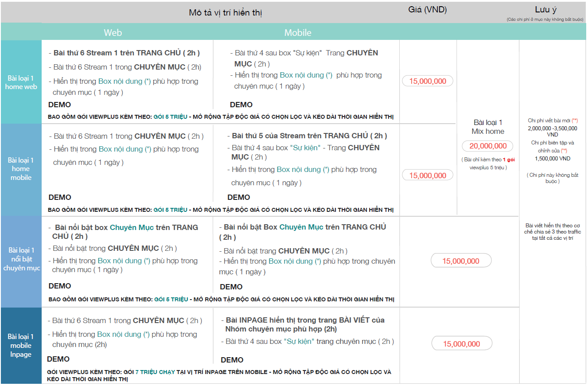
Task: Open the mobile DEMO in the mobile Inpage row
Action: [x=232, y=360]
